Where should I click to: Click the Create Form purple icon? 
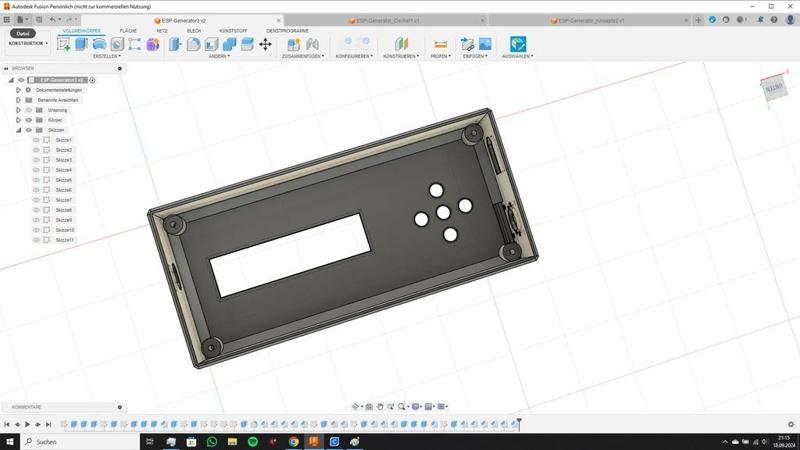[x=153, y=44]
